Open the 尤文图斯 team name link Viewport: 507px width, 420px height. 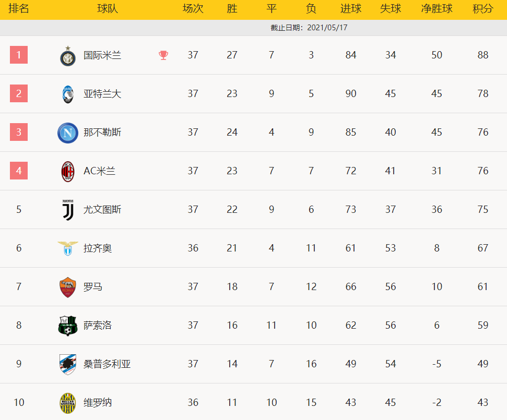click(x=102, y=210)
